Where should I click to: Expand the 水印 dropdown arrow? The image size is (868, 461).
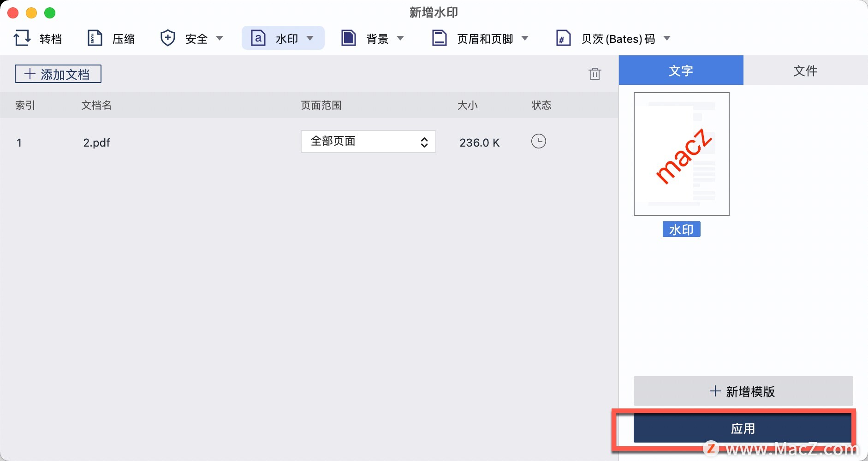pos(310,38)
